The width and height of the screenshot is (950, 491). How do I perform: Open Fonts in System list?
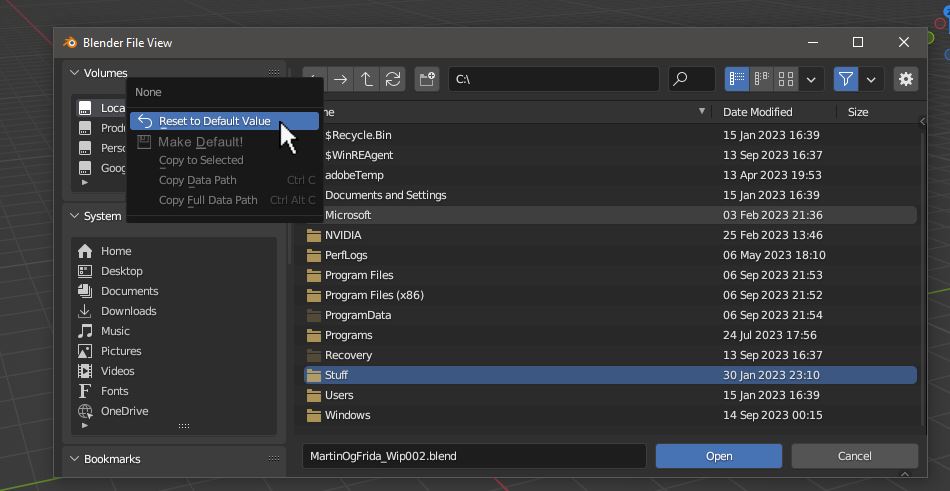(x=174, y=391)
